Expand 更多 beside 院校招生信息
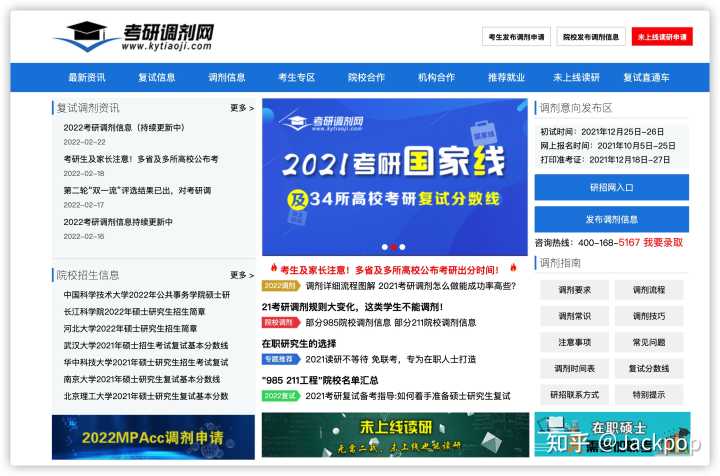Screen dimensions: 720x476 (242, 275)
